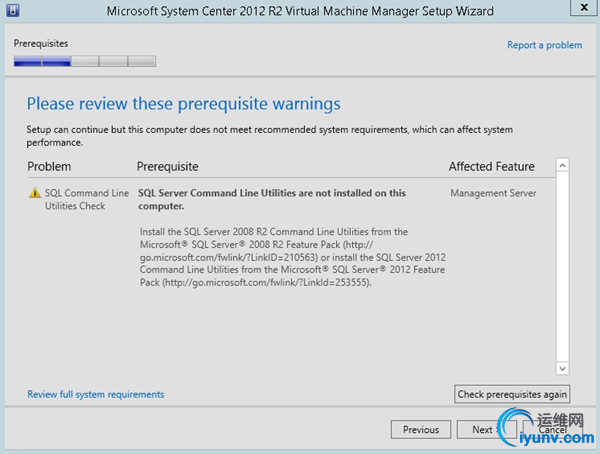Close the setup wizard window
Image resolution: width=600 pixels, height=454 pixels.
point(584,8)
